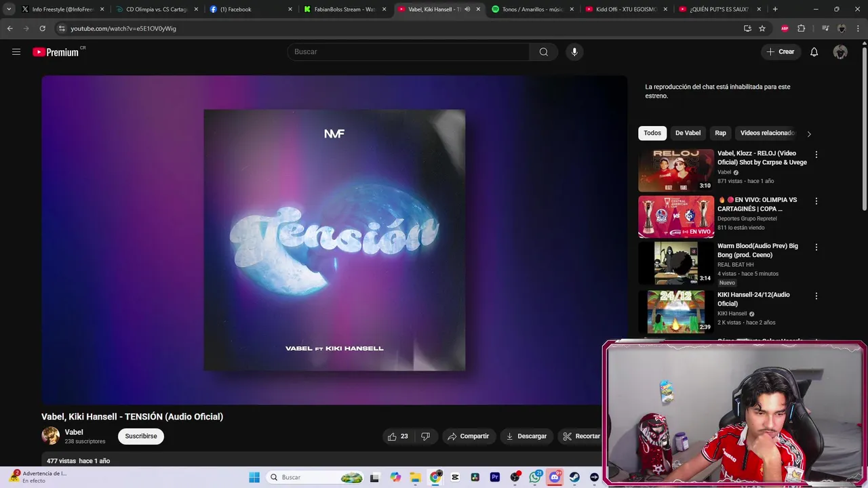Open Premiere Pro from the taskbar
The height and width of the screenshot is (488, 868).
(495, 477)
